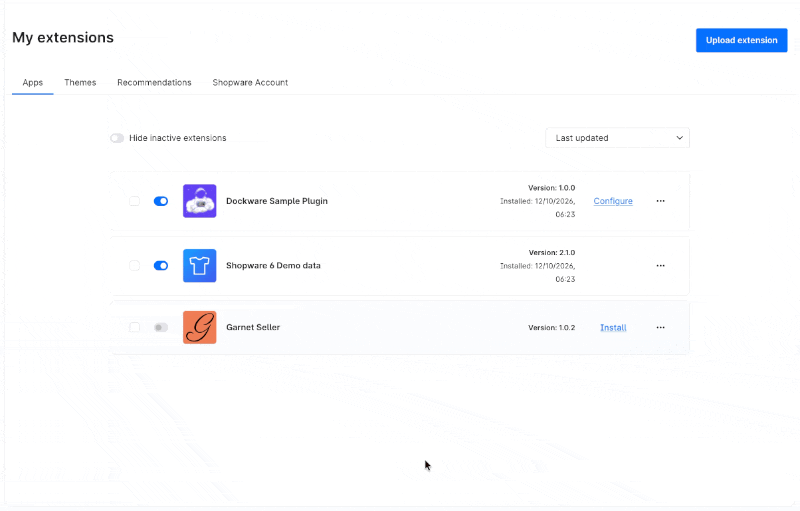Deactivate the Dockware Sample Plugin switch
This screenshot has height=511, width=800.
click(x=161, y=201)
